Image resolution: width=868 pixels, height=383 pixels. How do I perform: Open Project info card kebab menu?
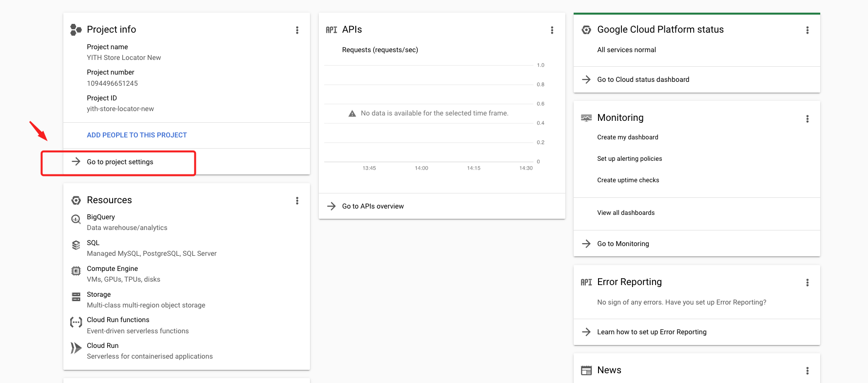click(x=297, y=30)
